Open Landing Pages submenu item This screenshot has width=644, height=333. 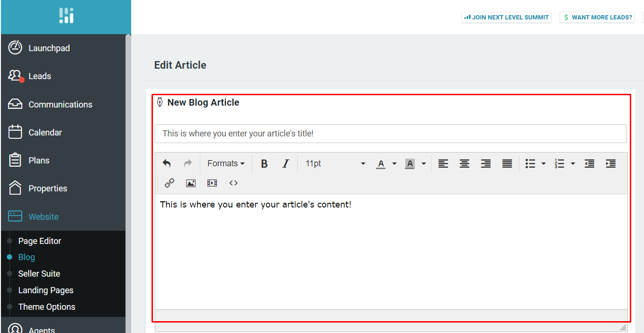click(x=46, y=290)
